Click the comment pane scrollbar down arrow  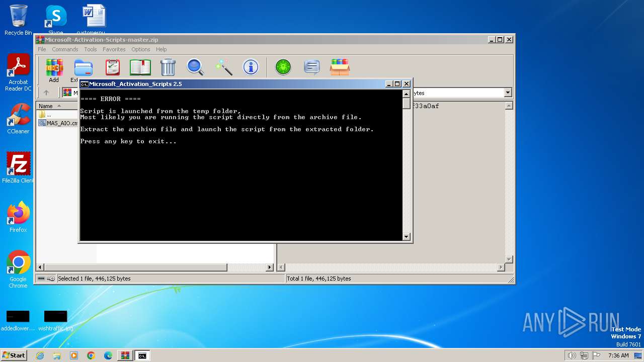coord(509,259)
